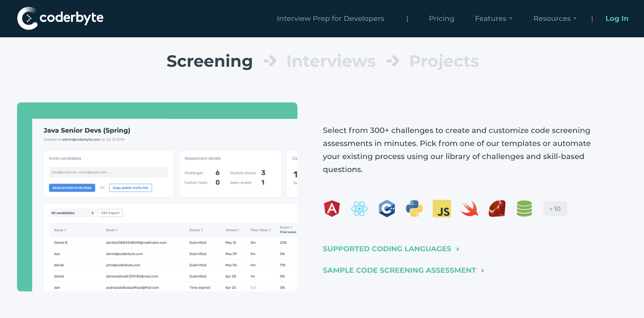
Task: Go to the Pricing page
Action: point(441,19)
